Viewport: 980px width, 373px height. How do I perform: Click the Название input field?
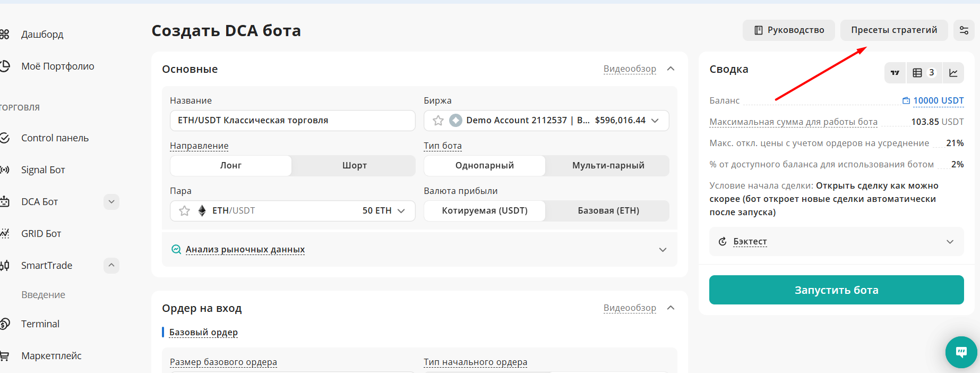click(x=292, y=121)
